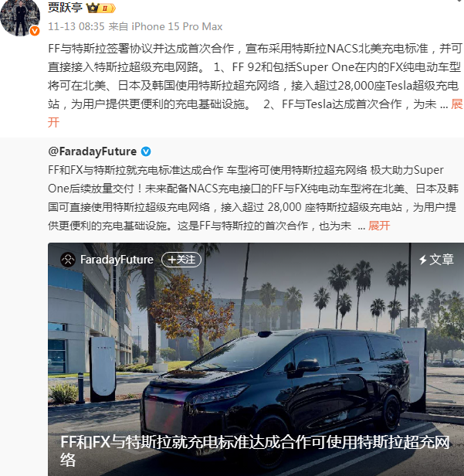Screen dimensions: 464x476
Task: Expand the reposted FaradayFuture text with 展开
Action: pos(379,226)
